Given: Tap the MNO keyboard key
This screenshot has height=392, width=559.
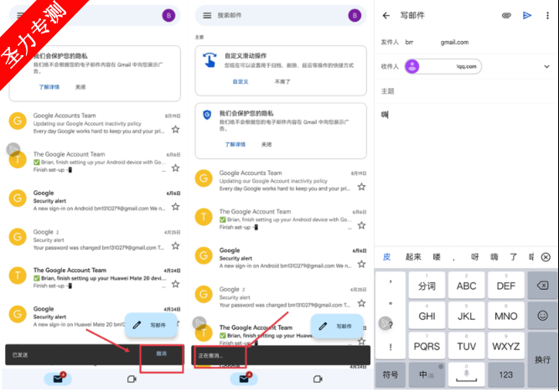Looking at the screenshot, I should pos(506,316).
